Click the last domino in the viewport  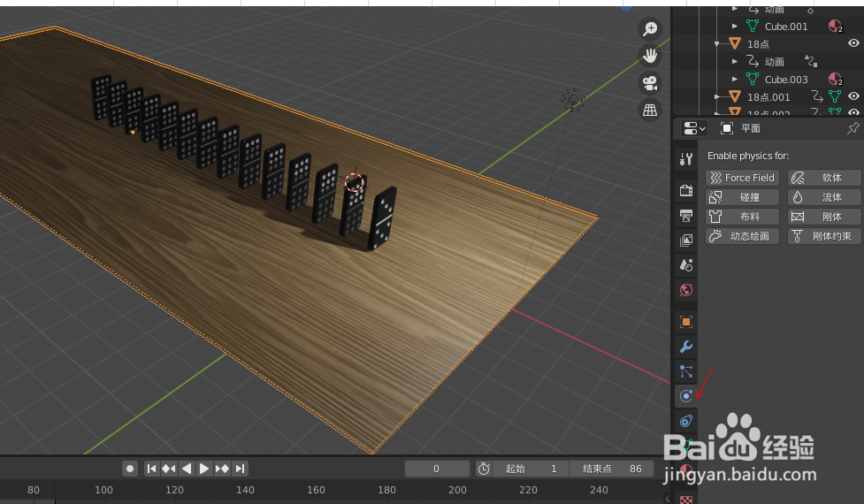point(382,219)
